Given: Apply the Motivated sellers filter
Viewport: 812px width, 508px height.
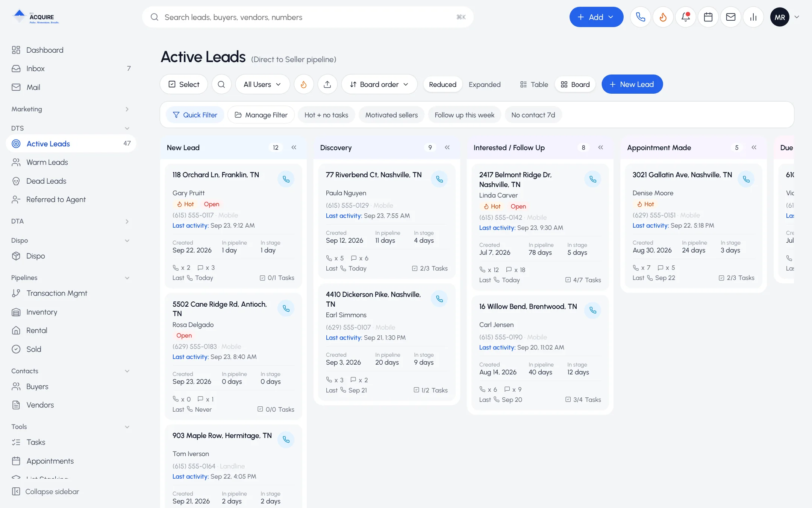Looking at the screenshot, I should (x=391, y=115).
